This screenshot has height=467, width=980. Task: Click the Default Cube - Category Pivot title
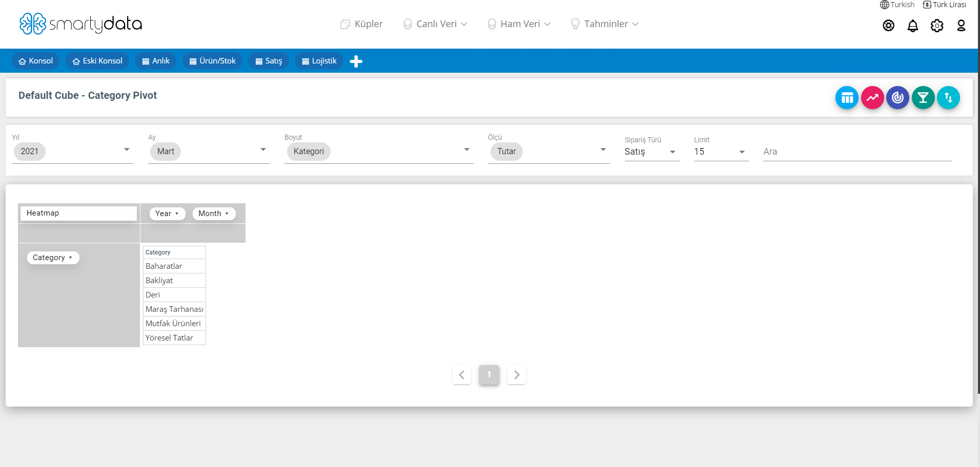[x=88, y=95]
